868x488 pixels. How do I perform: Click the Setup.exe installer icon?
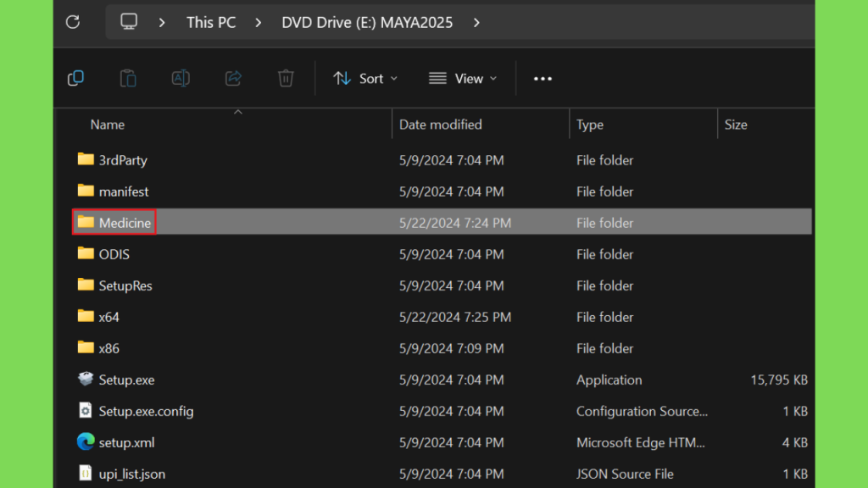click(86, 379)
